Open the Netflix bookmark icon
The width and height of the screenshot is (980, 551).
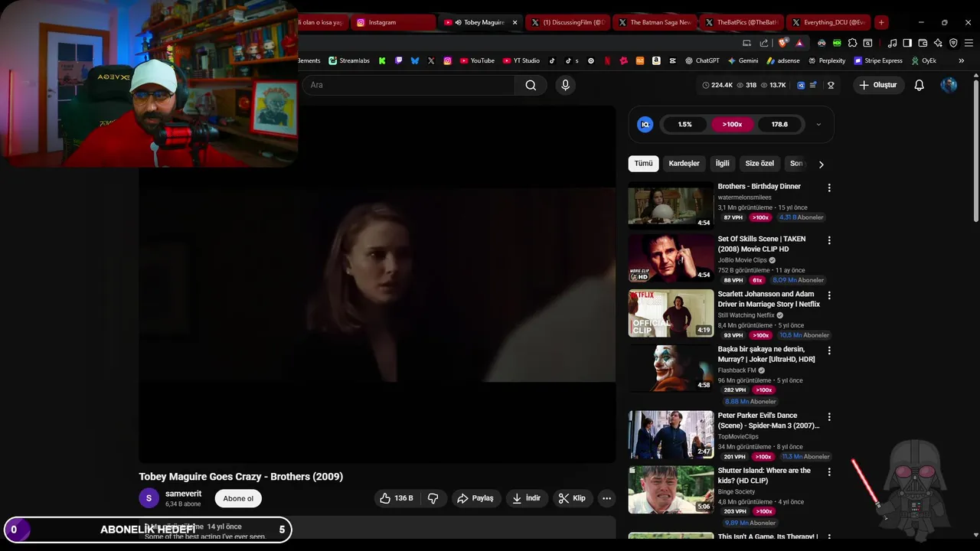coord(607,60)
